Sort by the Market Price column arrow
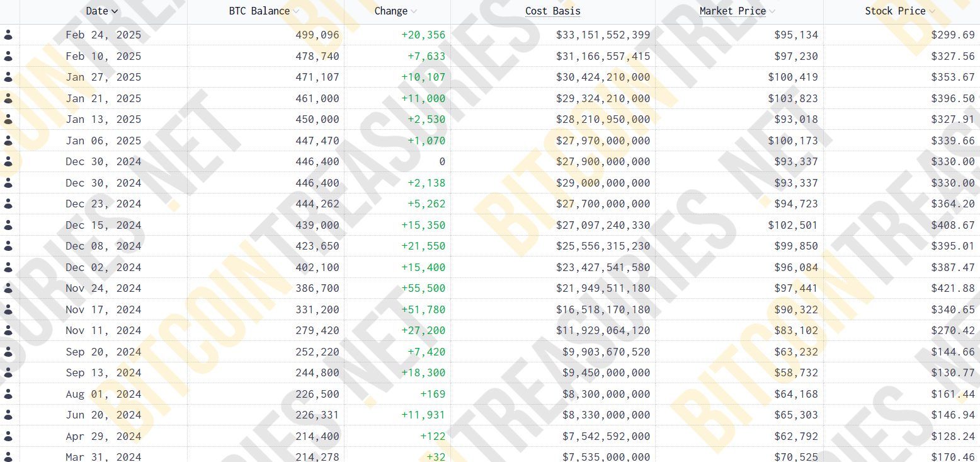This screenshot has width=980, height=462. pos(772,11)
